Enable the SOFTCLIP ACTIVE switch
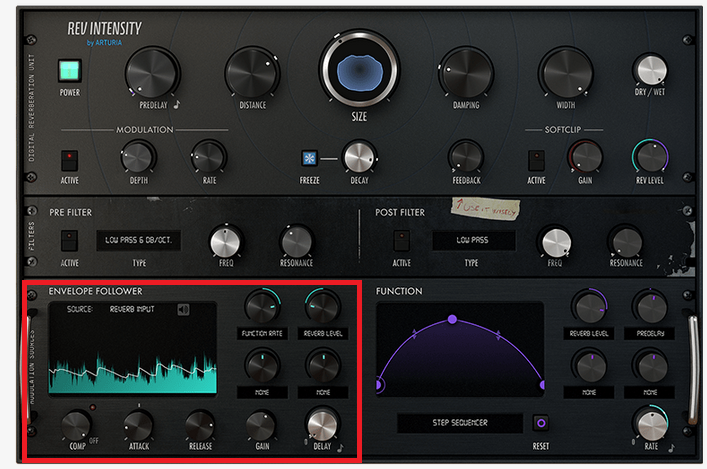The height and width of the screenshot is (469, 707). [x=536, y=161]
